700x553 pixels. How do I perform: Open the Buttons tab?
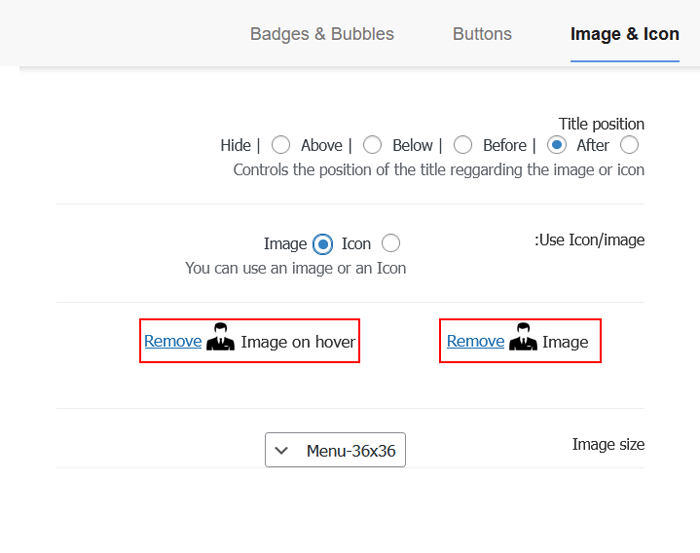[482, 34]
